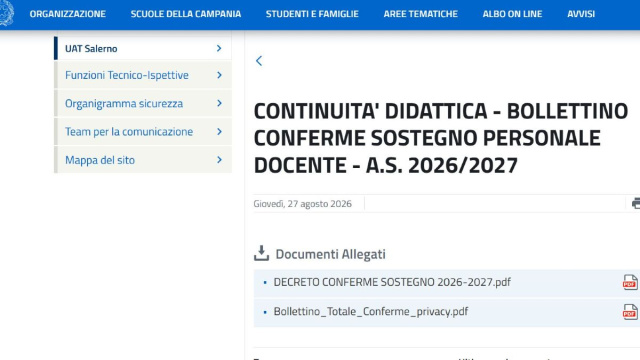The width and height of the screenshot is (640, 360).
Task: Click the download icon beside Documenti Allegati
Action: (x=261, y=253)
